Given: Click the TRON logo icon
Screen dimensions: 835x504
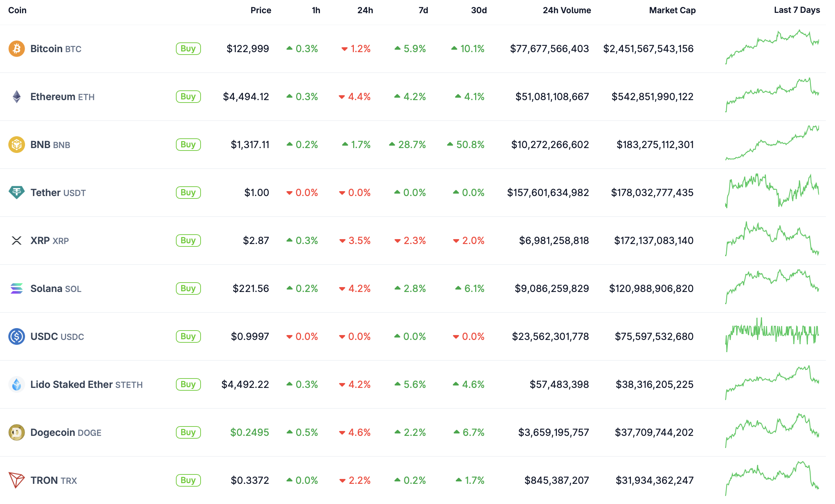Looking at the screenshot, I should pos(16,480).
